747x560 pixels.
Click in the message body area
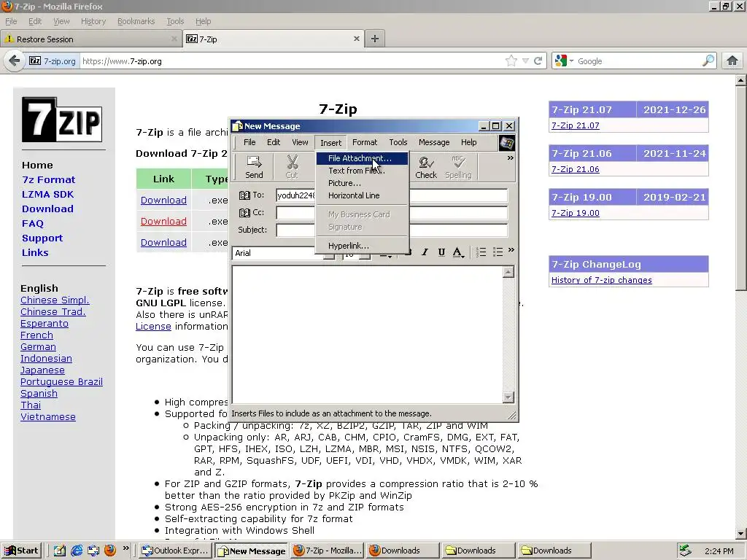click(x=367, y=335)
